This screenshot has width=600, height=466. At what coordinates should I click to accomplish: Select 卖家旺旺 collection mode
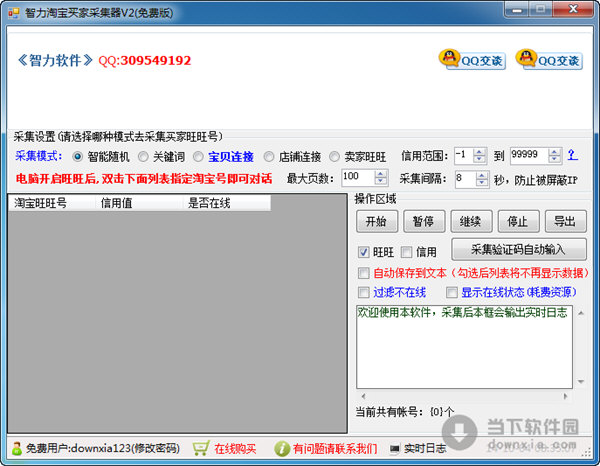click(334, 156)
